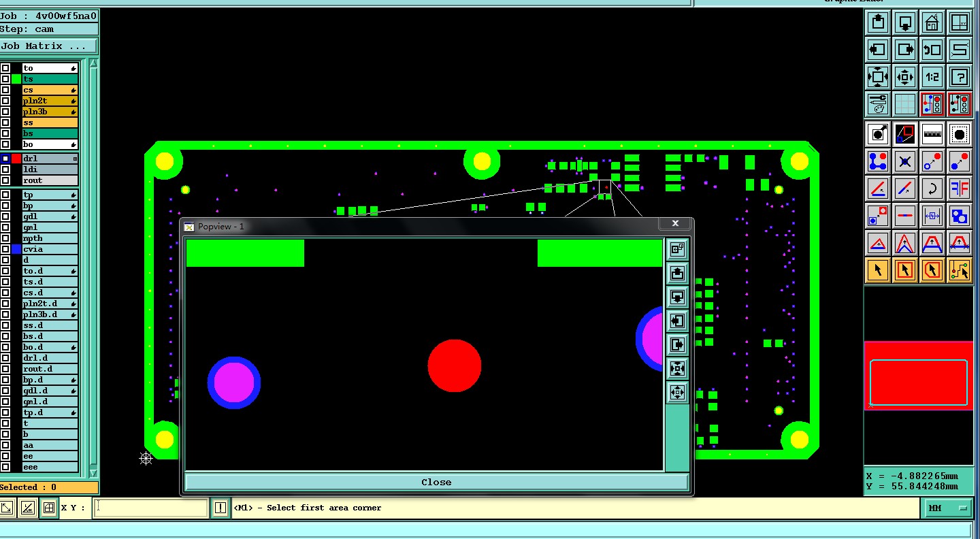This screenshot has width=980, height=539.
Task: Check the 'rout' layer checkbox
Action: pyautogui.click(x=5, y=180)
